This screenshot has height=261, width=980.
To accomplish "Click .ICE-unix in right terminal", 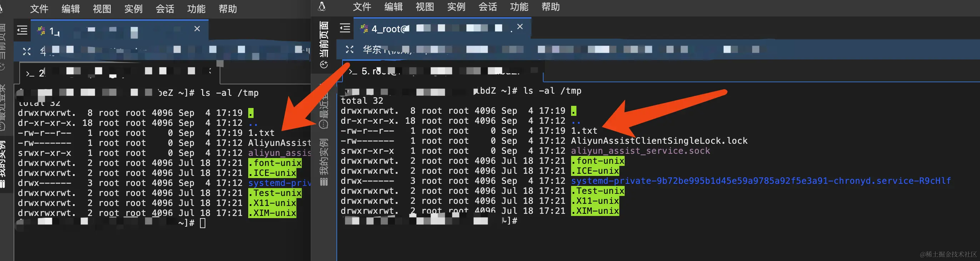I will (595, 171).
